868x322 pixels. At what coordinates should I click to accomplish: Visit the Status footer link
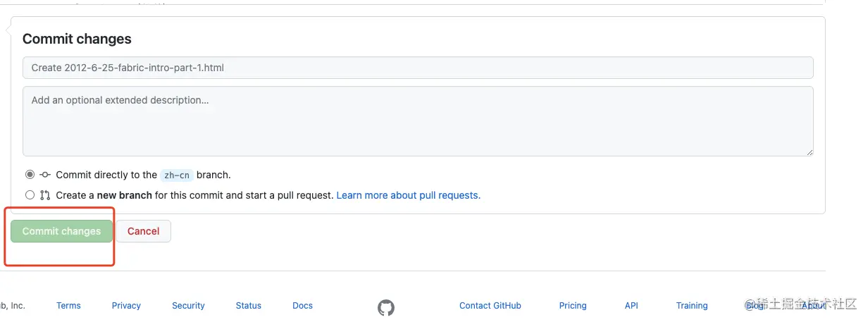click(248, 306)
